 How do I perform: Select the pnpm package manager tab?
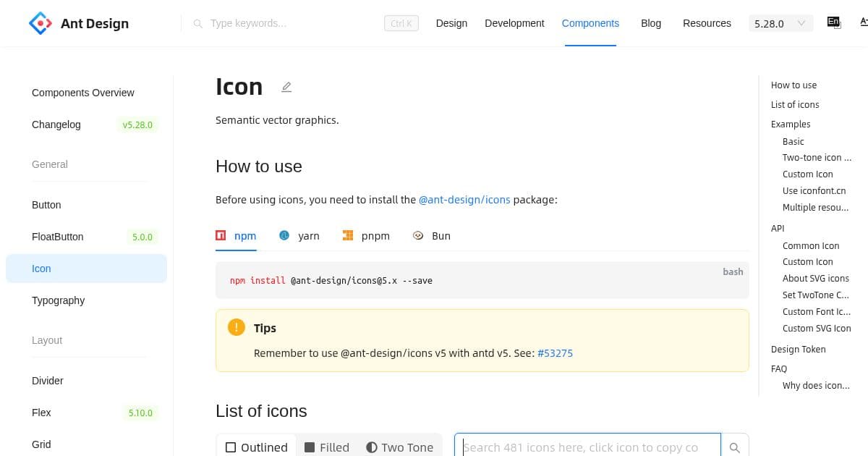pyautogui.click(x=366, y=236)
